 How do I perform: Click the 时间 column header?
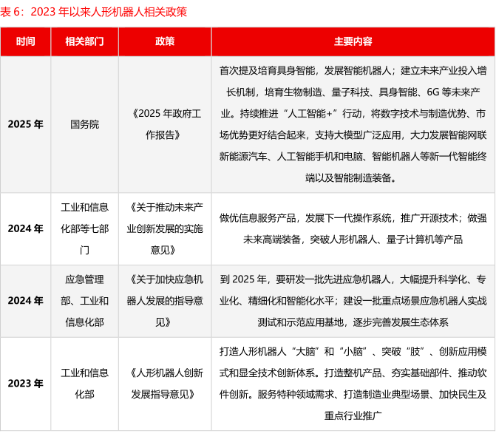25,41
